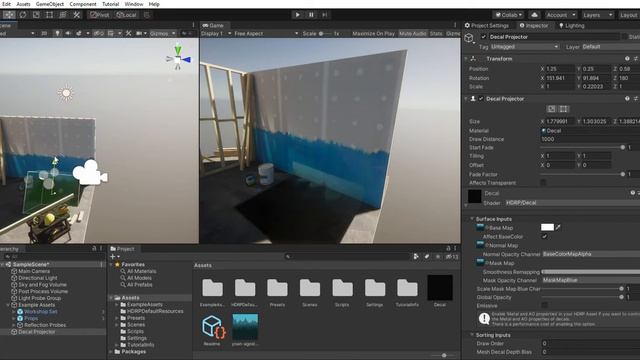Image resolution: width=640 pixels, height=360 pixels.
Task: Expand the Packages folder in the Project tree
Action: coord(111,351)
